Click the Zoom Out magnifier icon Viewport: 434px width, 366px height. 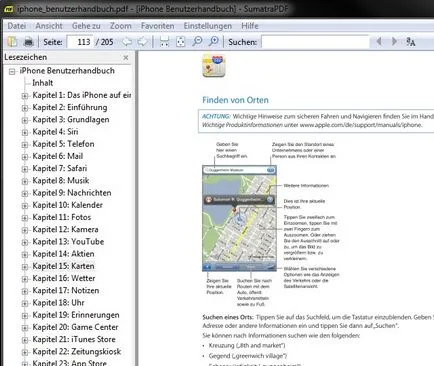(x=197, y=42)
